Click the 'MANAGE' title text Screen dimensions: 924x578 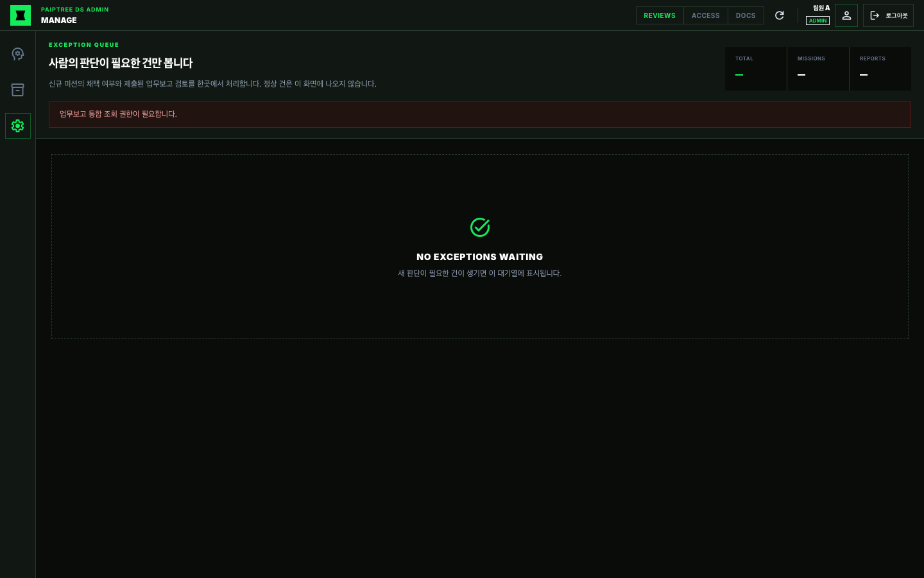(59, 21)
